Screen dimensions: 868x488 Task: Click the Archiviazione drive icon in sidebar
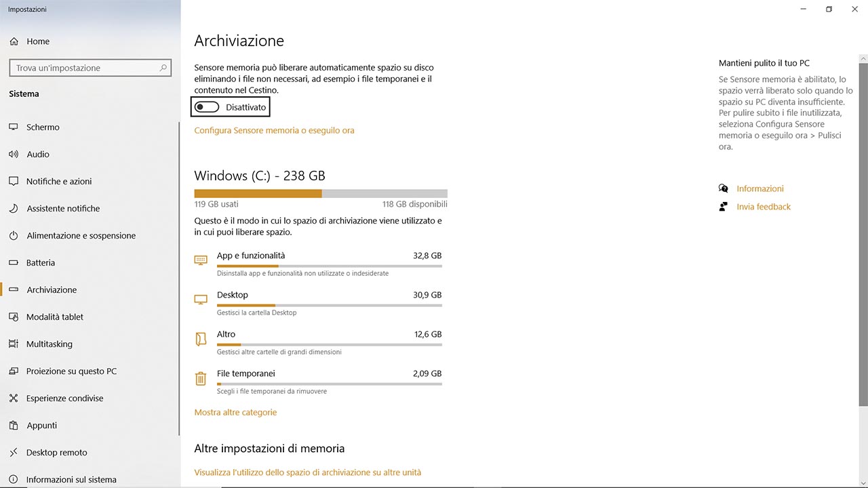pos(14,289)
